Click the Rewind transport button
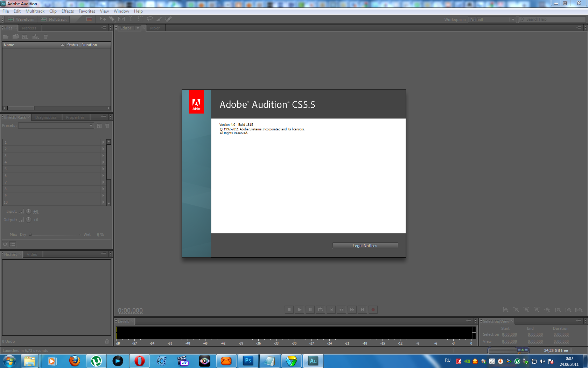The image size is (588, 368). click(x=342, y=310)
